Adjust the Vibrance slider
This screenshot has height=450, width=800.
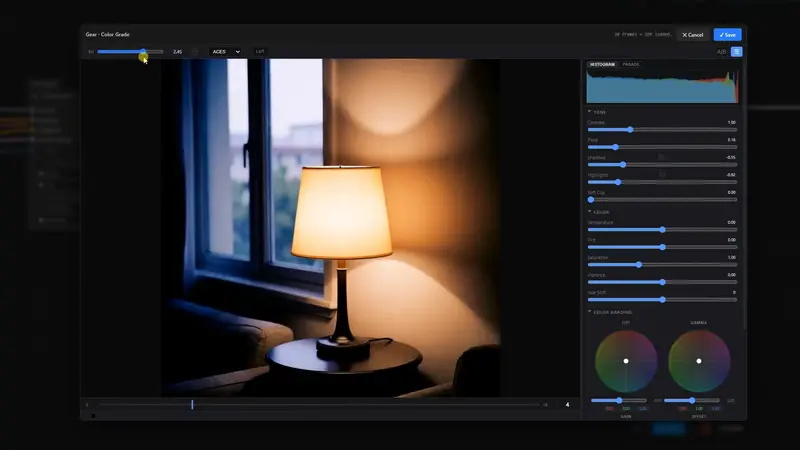(x=662, y=282)
